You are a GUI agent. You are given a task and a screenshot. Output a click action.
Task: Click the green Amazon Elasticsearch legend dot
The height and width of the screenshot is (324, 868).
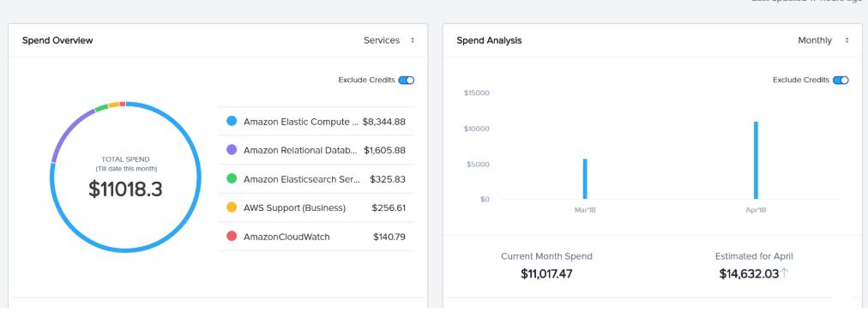tap(232, 178)
